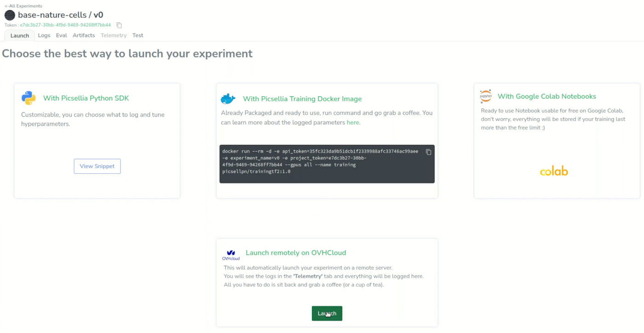Click the project avatar icon beside base-nature-cells

[x=10, y=15]
